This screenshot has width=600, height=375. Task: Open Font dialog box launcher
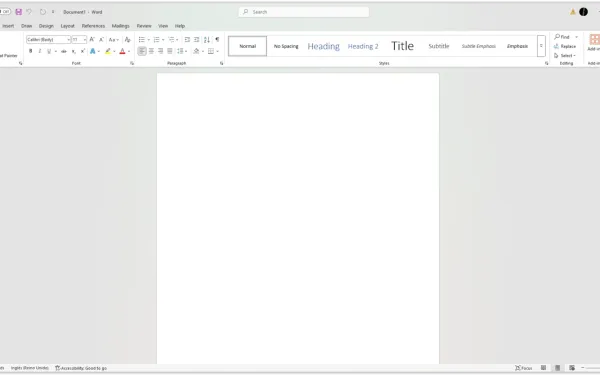[132, 64]
